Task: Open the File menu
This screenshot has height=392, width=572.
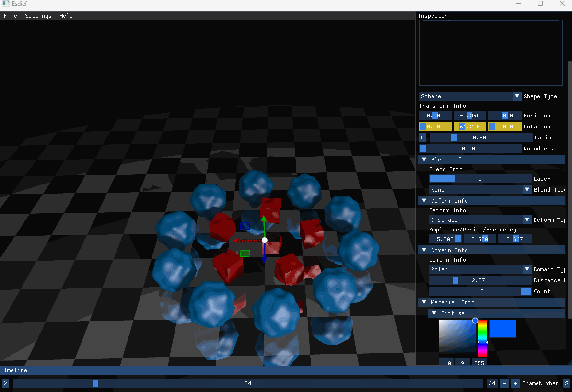Action: 11,16
